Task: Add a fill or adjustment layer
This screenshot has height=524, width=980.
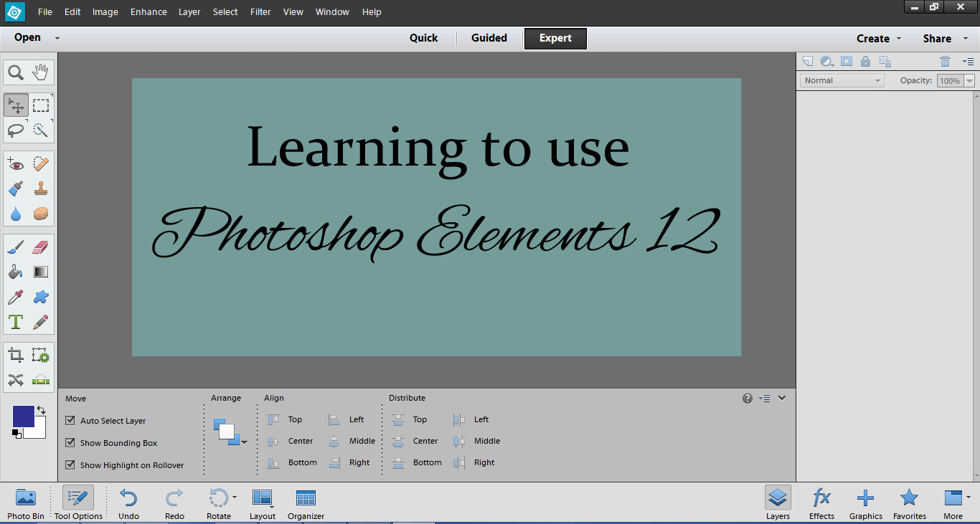Action: coord(827,62)
